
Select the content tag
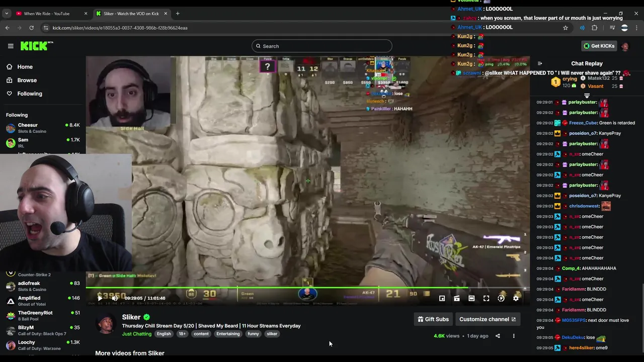[201, 334]
